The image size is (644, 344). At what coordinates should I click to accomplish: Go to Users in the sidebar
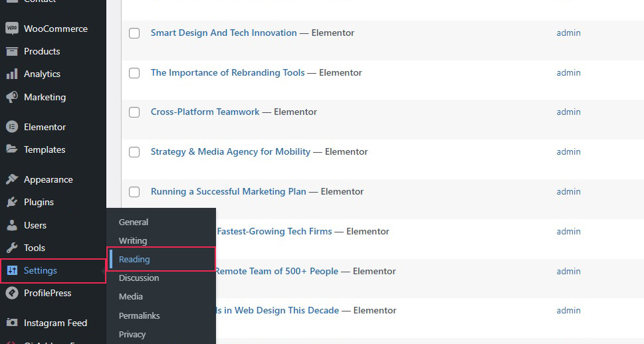pyautogui.click(x=35, y=225)
